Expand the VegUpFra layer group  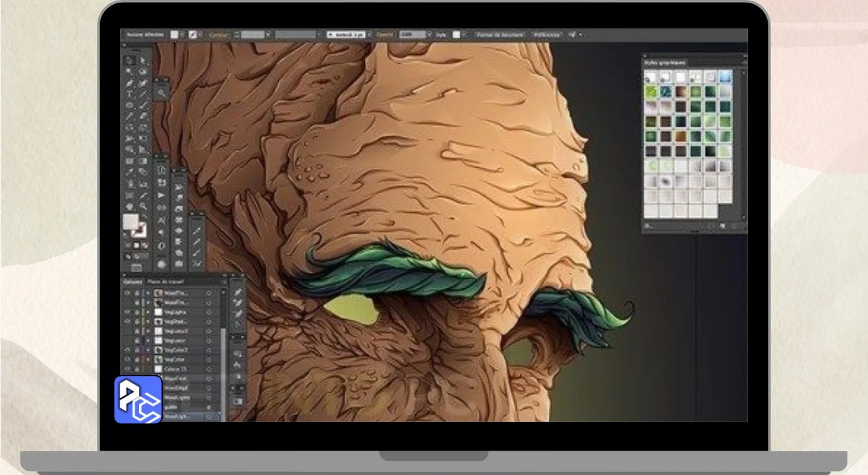tap(148, 311)
